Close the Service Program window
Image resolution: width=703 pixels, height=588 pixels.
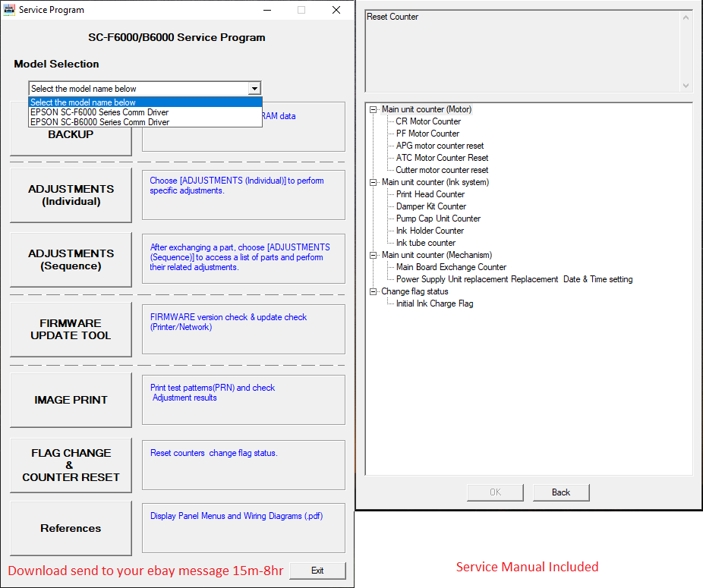pos(336,10)
